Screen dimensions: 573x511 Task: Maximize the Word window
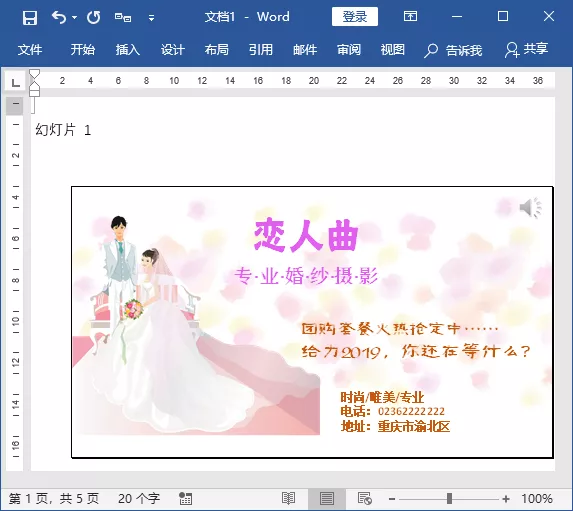point(503,16)
